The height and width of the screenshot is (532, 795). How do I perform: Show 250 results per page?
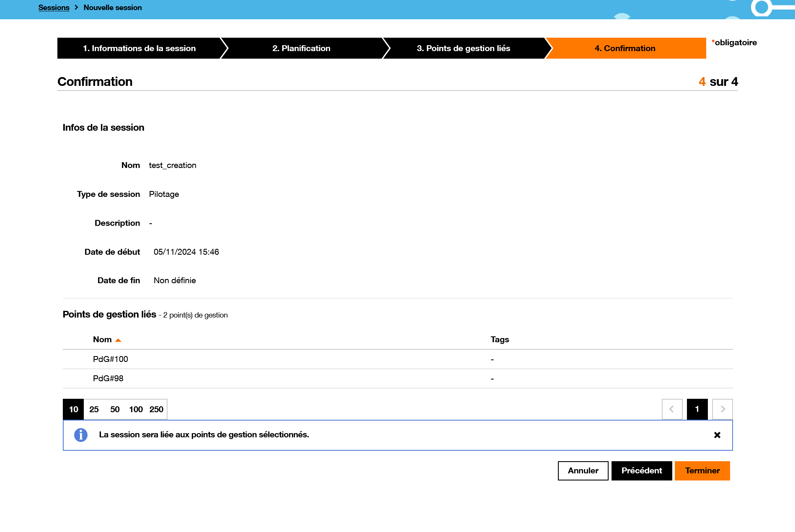tap(156, 409)
